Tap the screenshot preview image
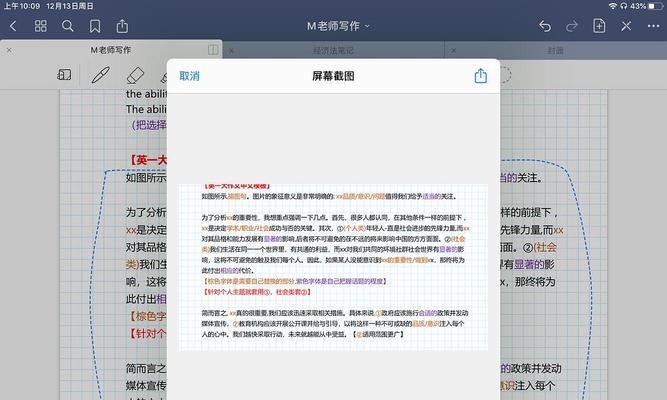This screenshot has width=667, height=400. [x=333, y=266]
